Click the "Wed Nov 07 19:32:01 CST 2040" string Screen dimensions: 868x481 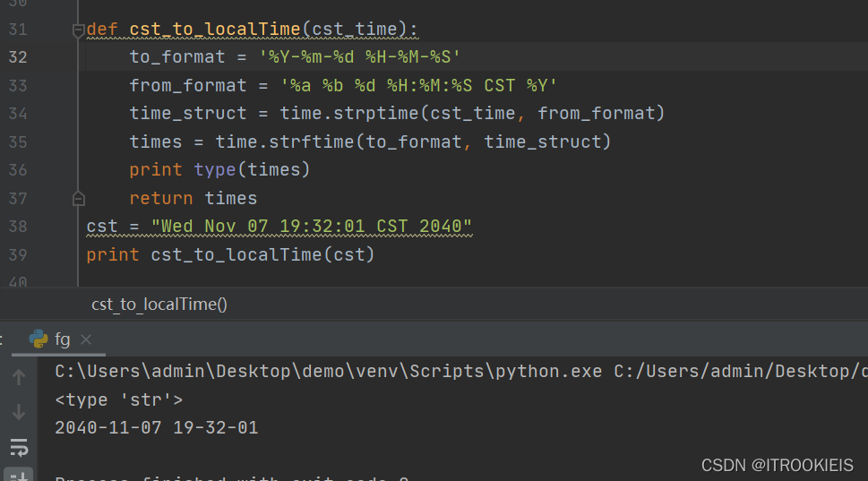coord(312,227)
